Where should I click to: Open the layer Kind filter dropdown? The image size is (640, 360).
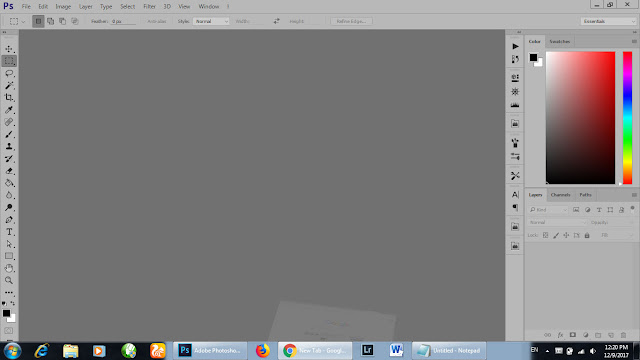548,210
